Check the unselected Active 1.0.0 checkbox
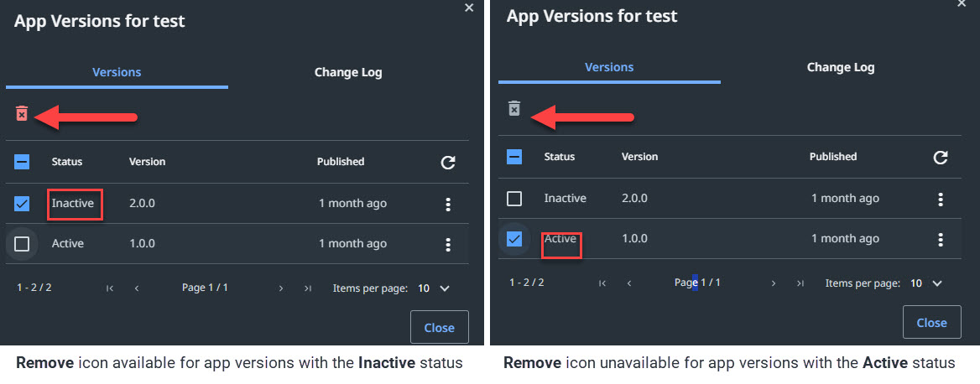 point(23,244)
